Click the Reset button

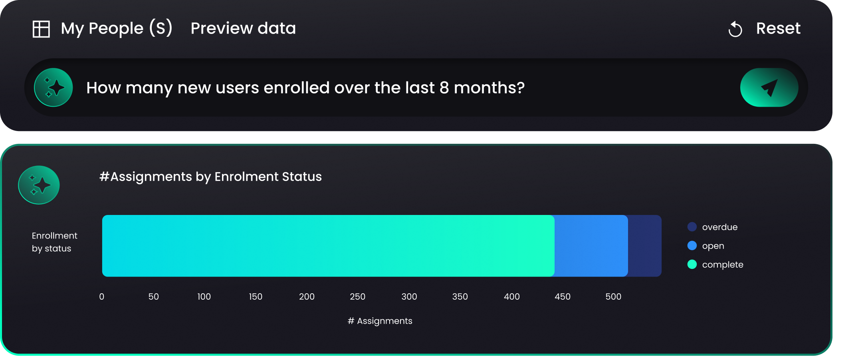click(x=778, y=28)
